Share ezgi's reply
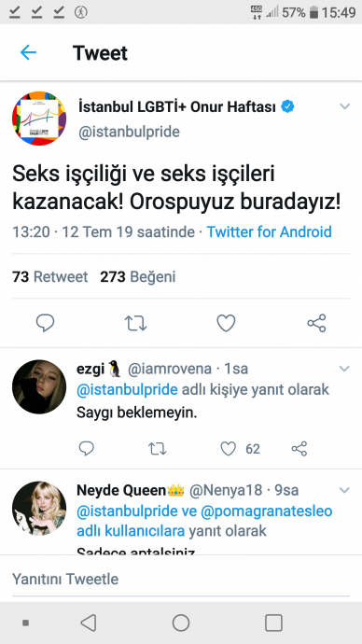Screen dimensions: 362x644 [299, 449]
